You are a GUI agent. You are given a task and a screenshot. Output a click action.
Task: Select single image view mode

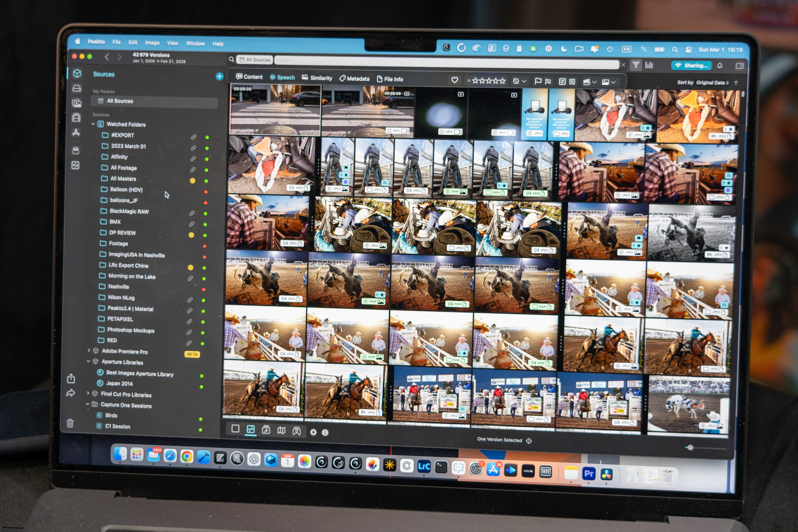point(235,429)
